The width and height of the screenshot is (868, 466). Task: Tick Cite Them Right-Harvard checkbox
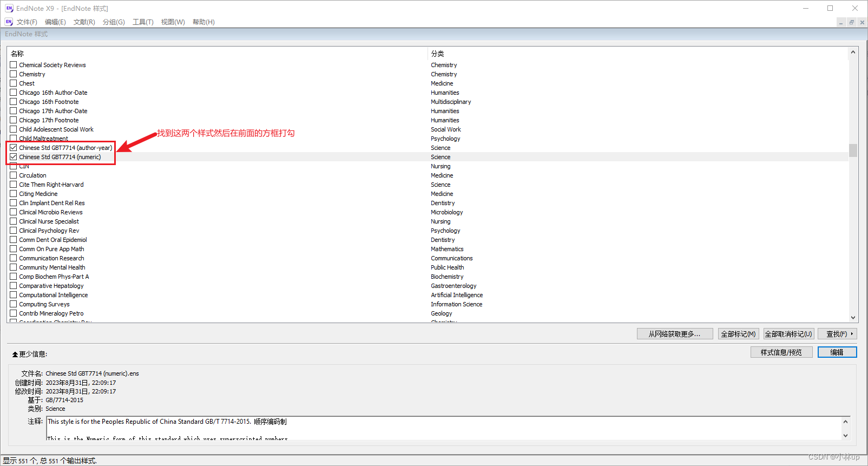14,184
